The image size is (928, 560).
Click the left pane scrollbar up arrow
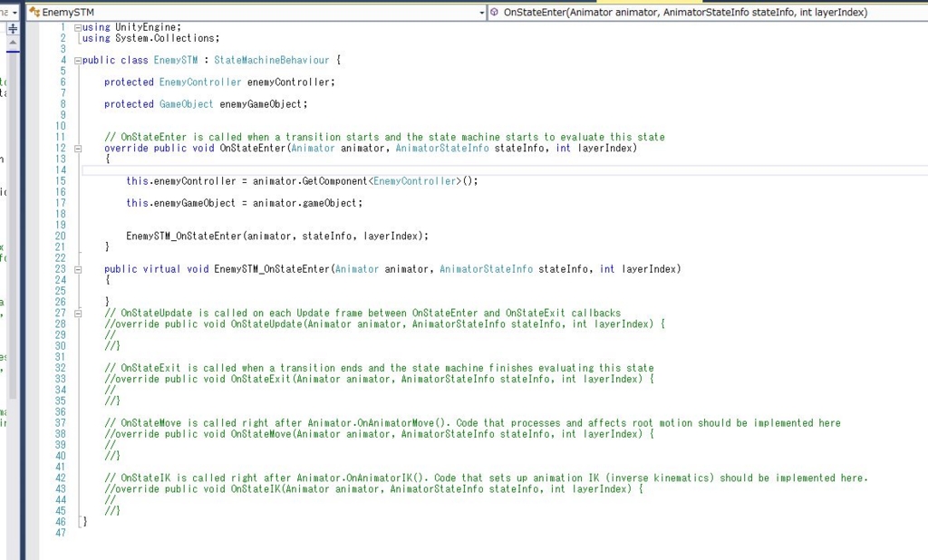[13, 43]
